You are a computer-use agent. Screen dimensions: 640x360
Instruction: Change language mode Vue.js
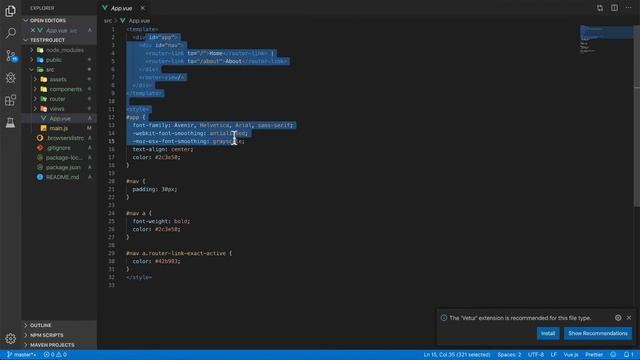pyautogui.click(x=571, y=355)
